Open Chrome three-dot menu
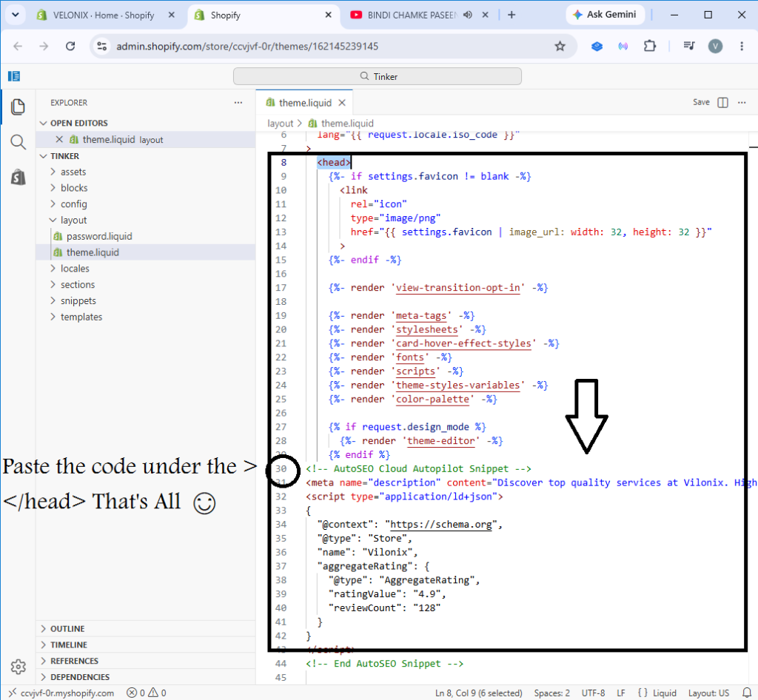The width and height of the screenshot is (758, 700). pyautogui.click(x=742, y=46)
